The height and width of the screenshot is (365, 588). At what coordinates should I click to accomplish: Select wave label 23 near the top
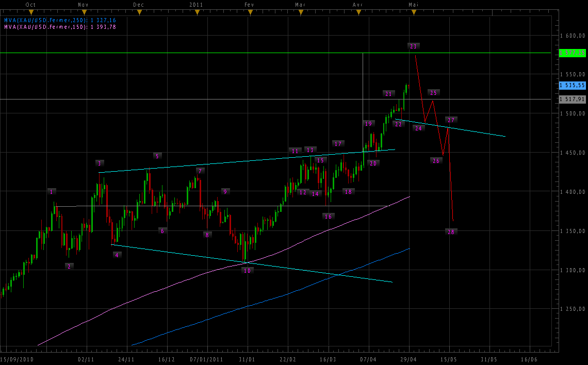[x=413, y=46]
